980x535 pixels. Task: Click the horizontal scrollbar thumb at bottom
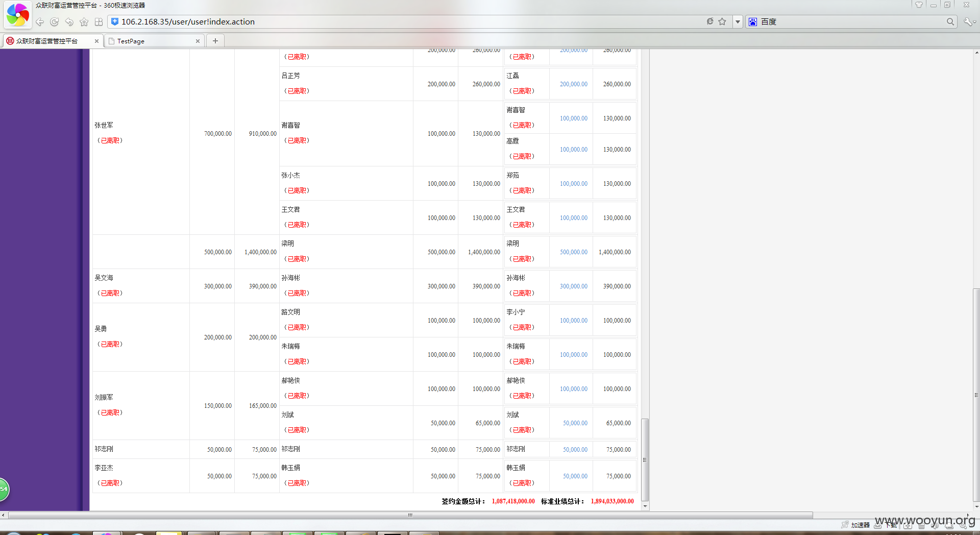[x=410, y=515]
